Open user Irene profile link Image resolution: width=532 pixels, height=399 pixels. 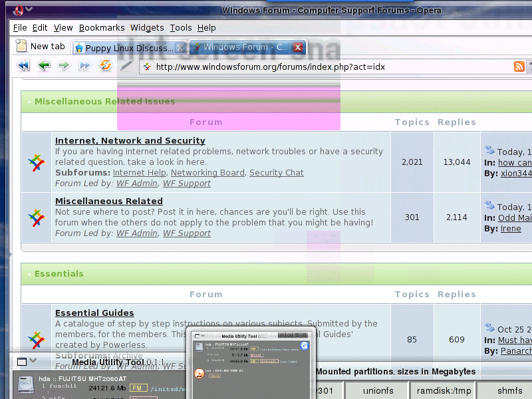[x=511, y=229]
